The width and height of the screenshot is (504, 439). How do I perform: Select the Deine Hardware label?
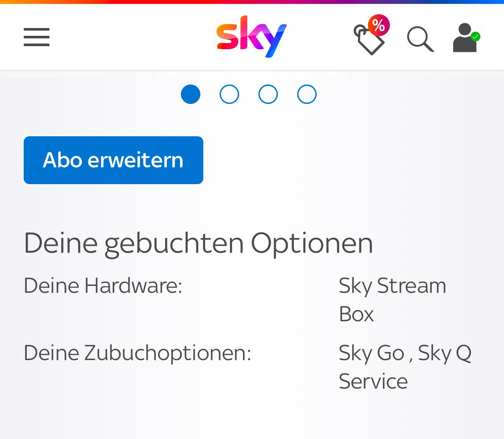(x=103, y=285)
